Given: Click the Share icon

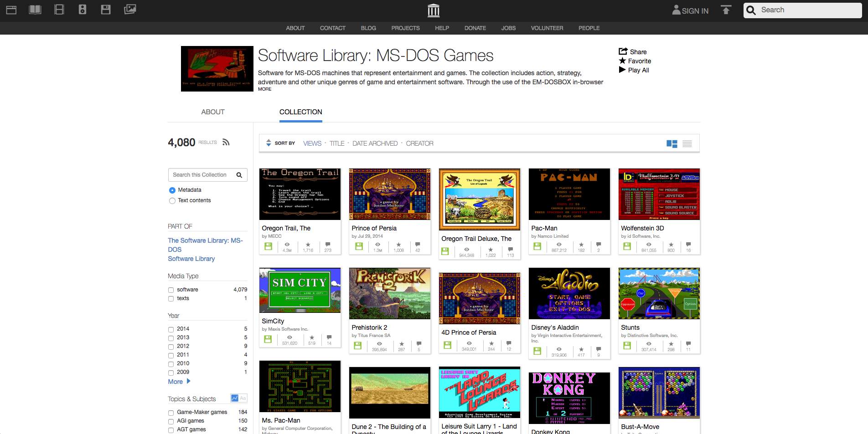Looking at the screenshot, I should (x=623, y=51).
